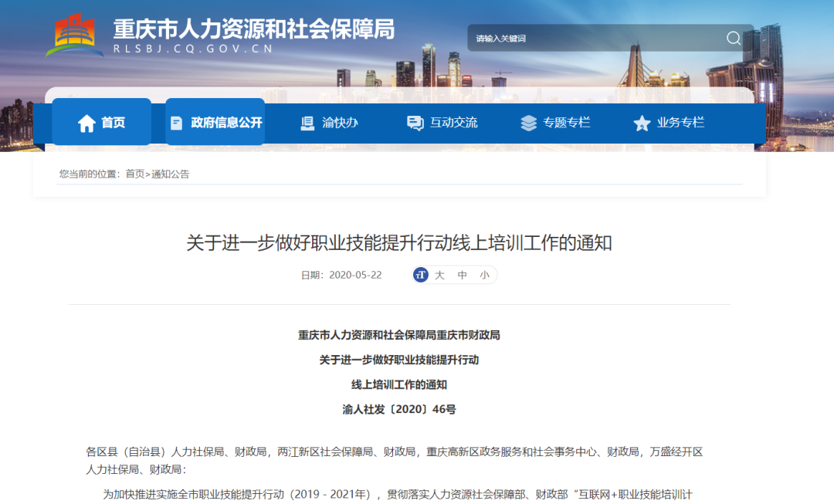Click the house icon on the 首页 tab
The width and height of the screenshot is (834, 504).
87,122
